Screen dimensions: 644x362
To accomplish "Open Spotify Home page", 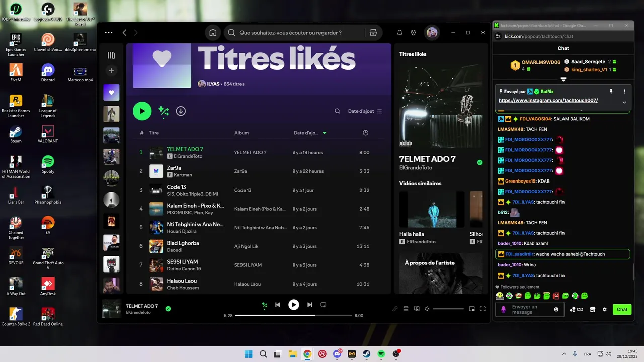I will (x=213, y=33).
